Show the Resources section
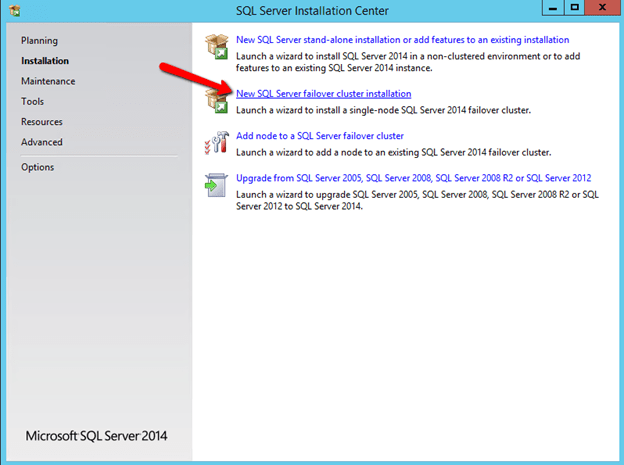The image size is (624, 465). coord(42,122)
